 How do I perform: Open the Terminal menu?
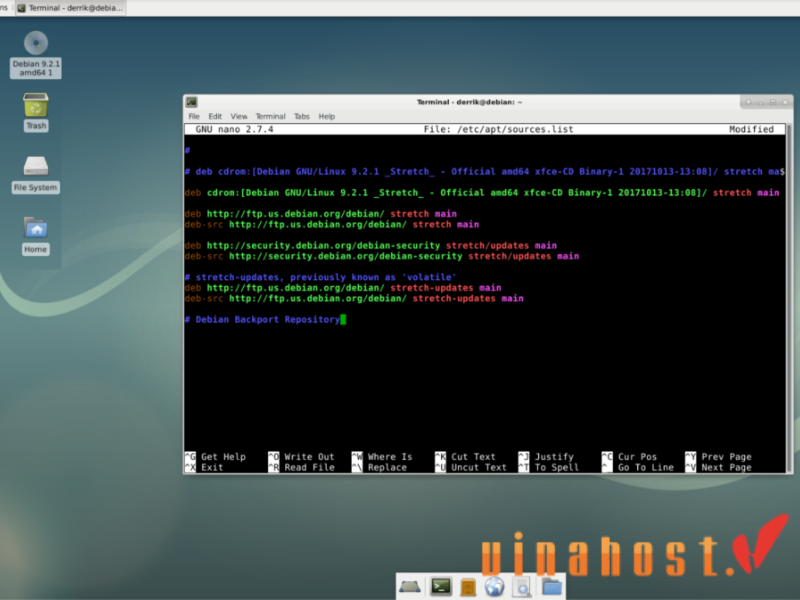(270, 116)
